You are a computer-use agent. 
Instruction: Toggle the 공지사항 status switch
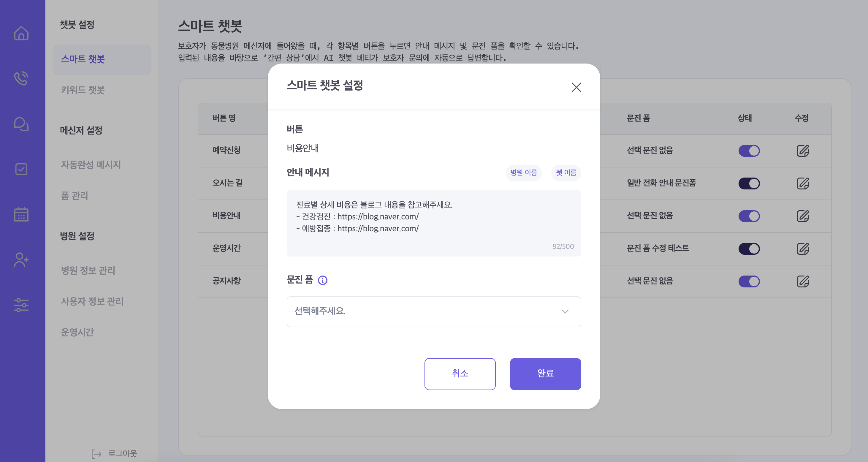(x=749, y=281)
